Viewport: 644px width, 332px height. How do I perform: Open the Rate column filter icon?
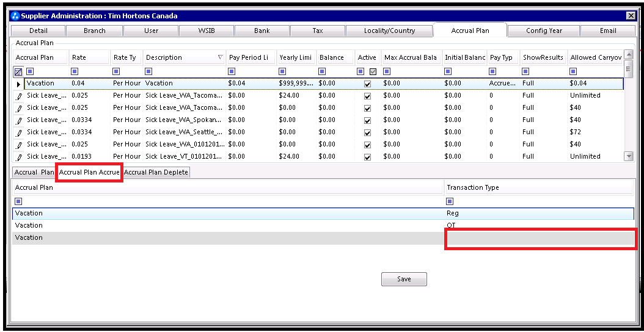tap(75, 71)
